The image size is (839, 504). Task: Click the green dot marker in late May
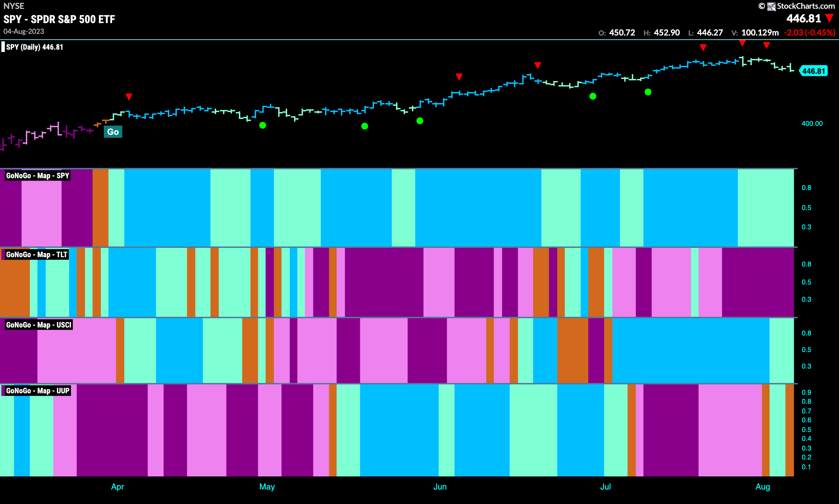pyautogui.click(x=420, y=121)
